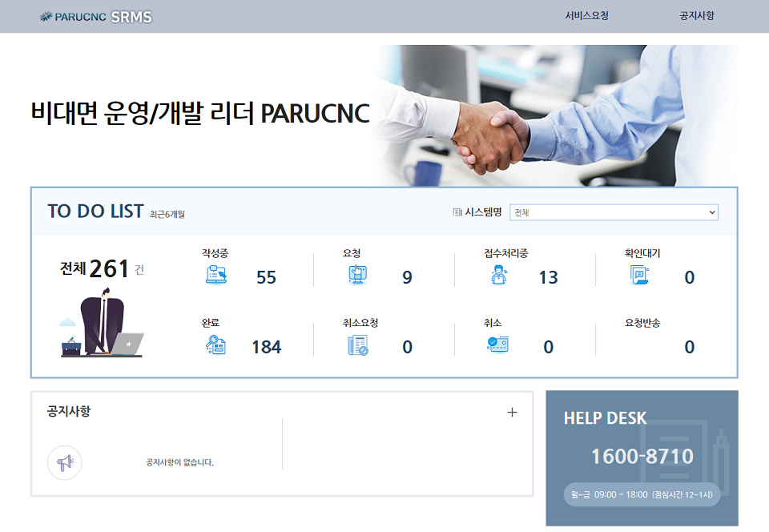Click the 작성중 count 55
Image resolution: width=769 pixels, height=532 pixels.
[x=266, y=277]
